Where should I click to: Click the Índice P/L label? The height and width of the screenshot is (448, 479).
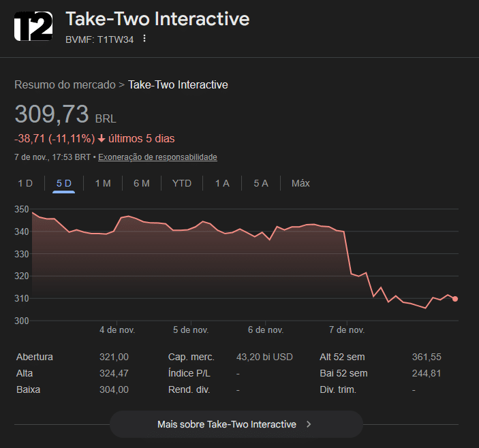click(189, 373)
